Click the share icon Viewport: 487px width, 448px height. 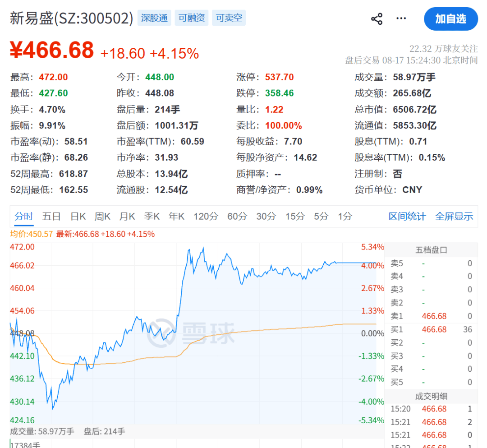pos(377,19)
